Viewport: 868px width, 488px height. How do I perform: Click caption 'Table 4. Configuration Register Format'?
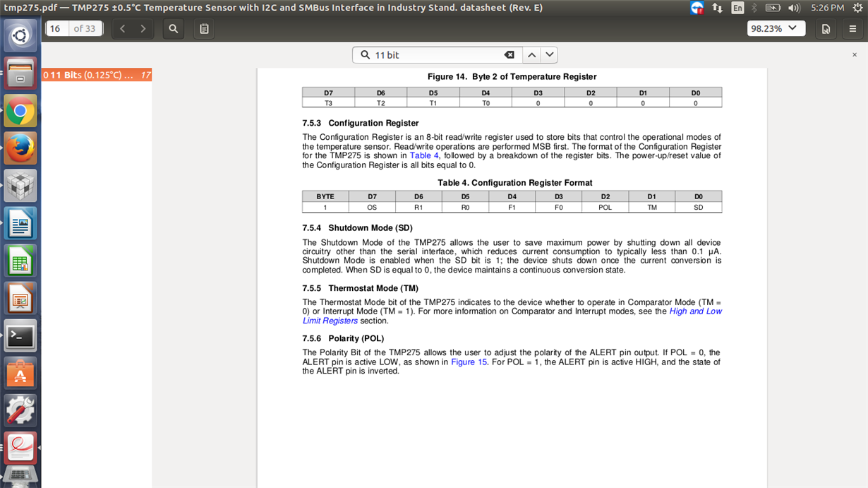click(x=514, y=182)
